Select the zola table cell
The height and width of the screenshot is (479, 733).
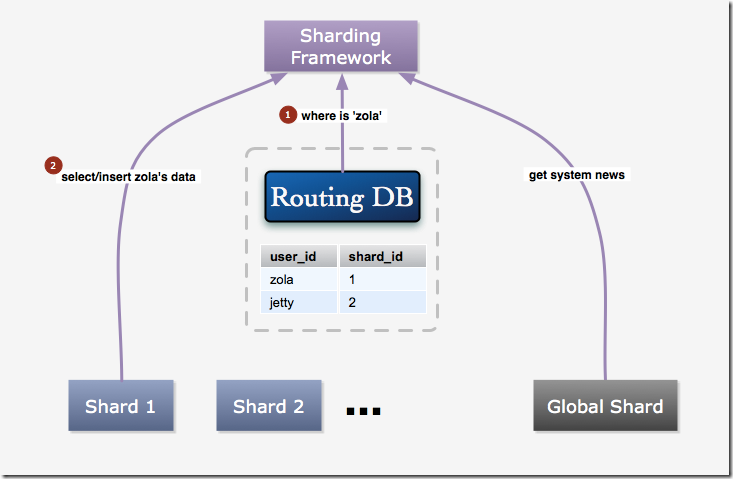(x=299, y=279)
